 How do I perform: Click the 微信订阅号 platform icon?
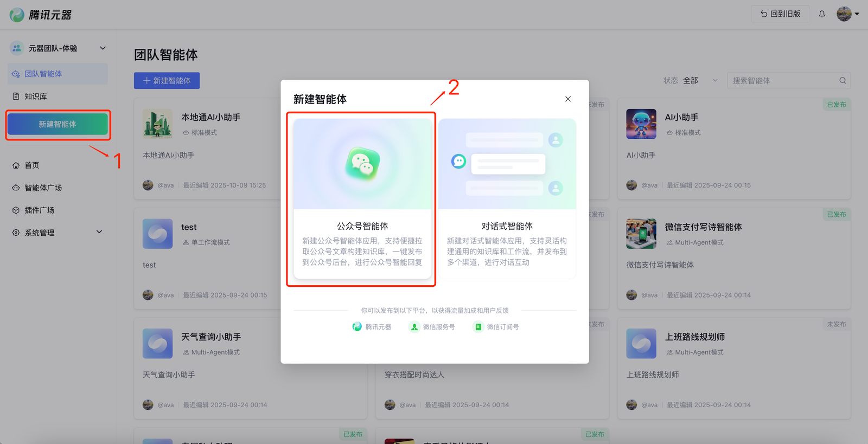pyautogui.click(x=478, y=327)
